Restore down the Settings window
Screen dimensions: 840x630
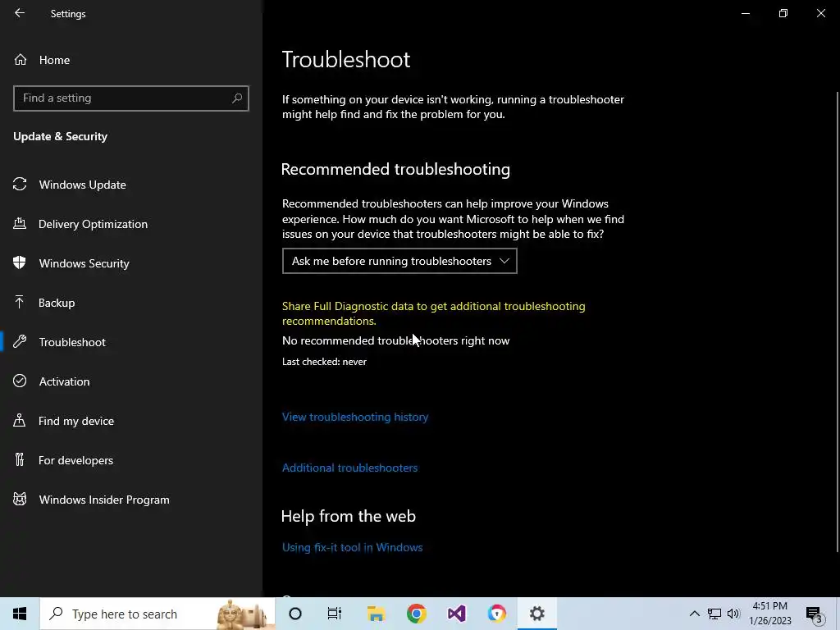(783, 13)
